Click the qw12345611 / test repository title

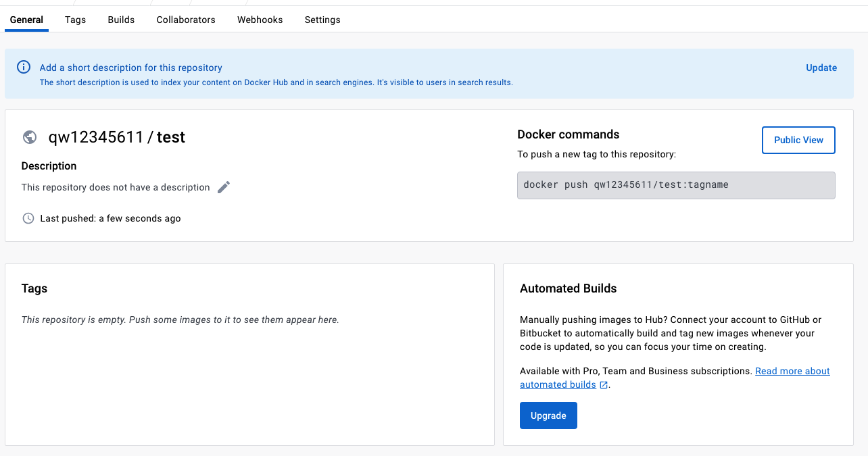(116, 137)
